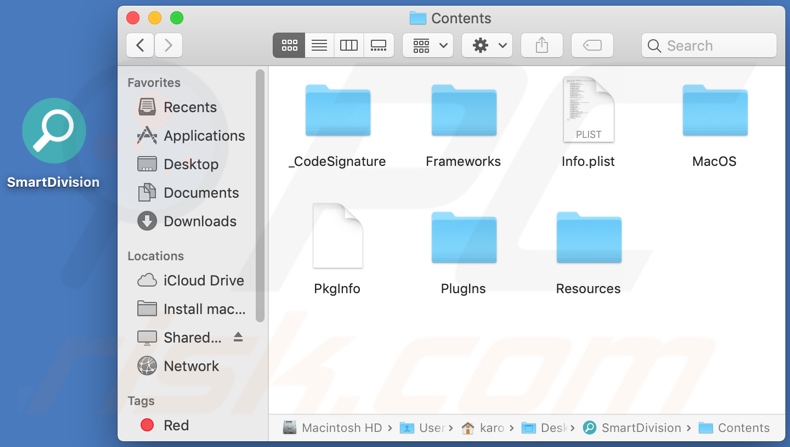Click the Tags section header
This screenshot has height=447, width=790.
[141, 401]
